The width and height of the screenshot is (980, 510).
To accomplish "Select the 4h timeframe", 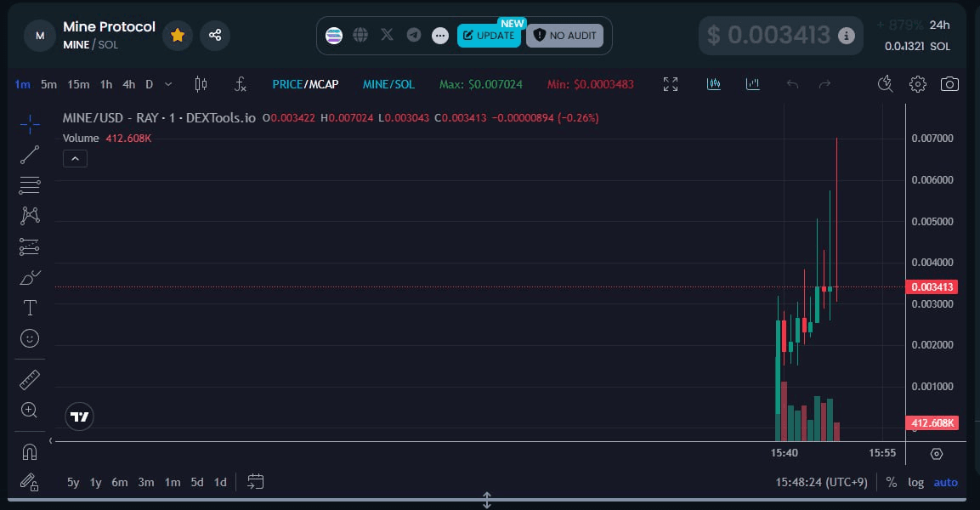I will [x=128, y=84].
